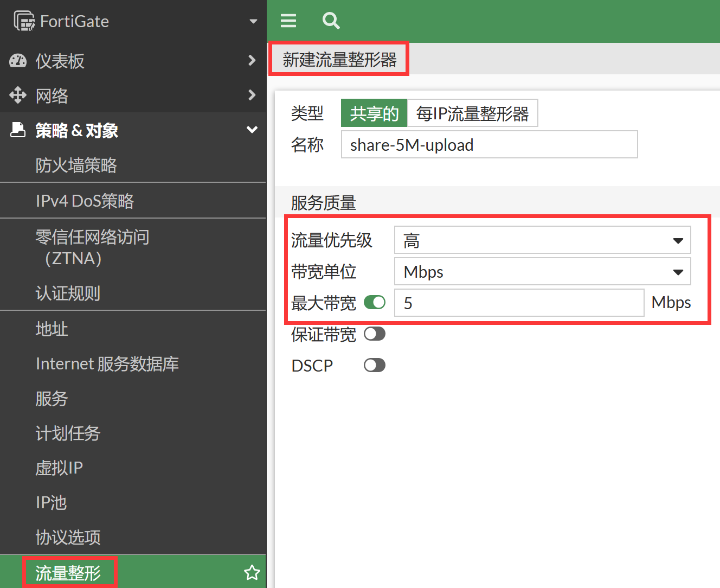Select 每IP流量整形器 type button
The width and height of the screenshot is (720, 588).
coord(472,113)
